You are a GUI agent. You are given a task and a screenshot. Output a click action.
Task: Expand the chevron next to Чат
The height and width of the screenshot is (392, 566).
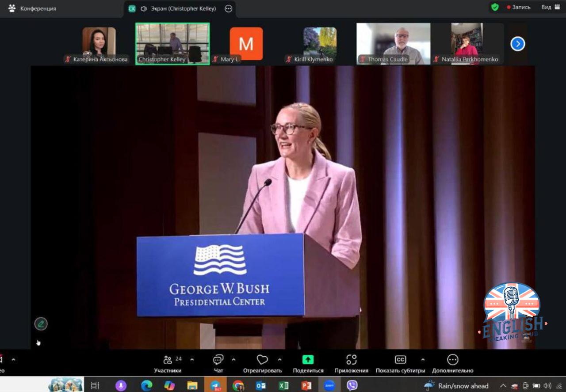[x=233, y=359]
